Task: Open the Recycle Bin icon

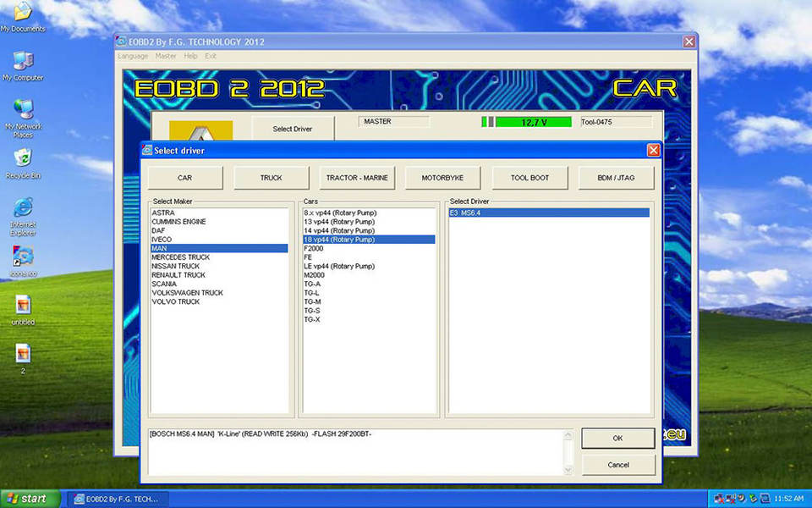Action: (23, 158)
